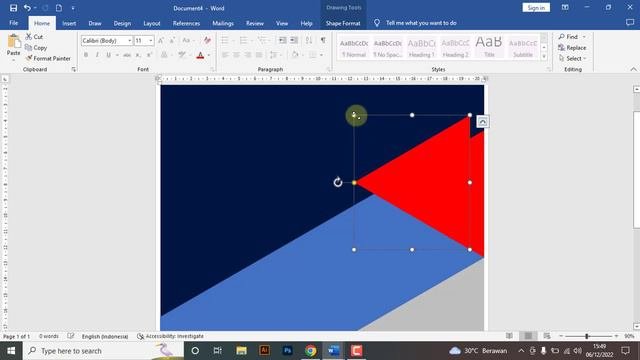Click the zoom slider handle

point(587,336)
